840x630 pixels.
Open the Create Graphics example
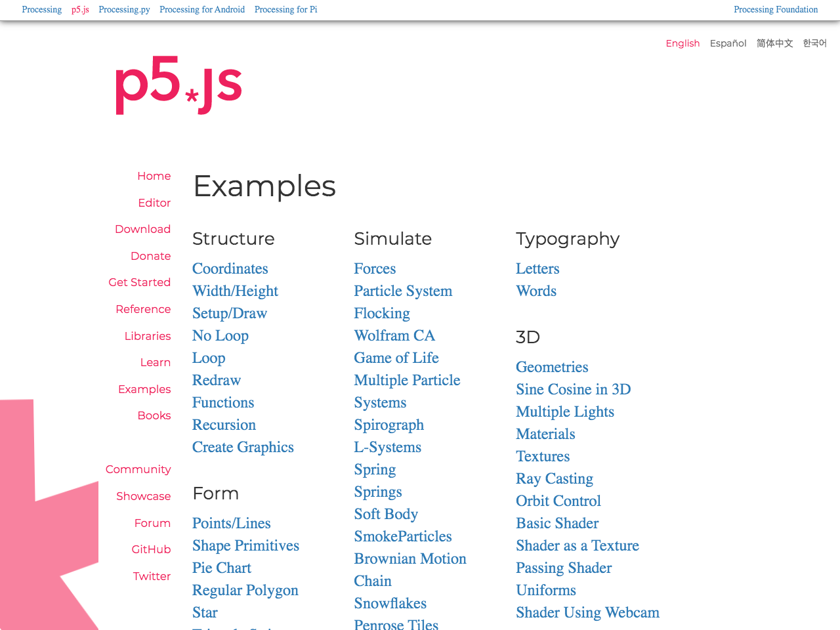tap(243, 447)
